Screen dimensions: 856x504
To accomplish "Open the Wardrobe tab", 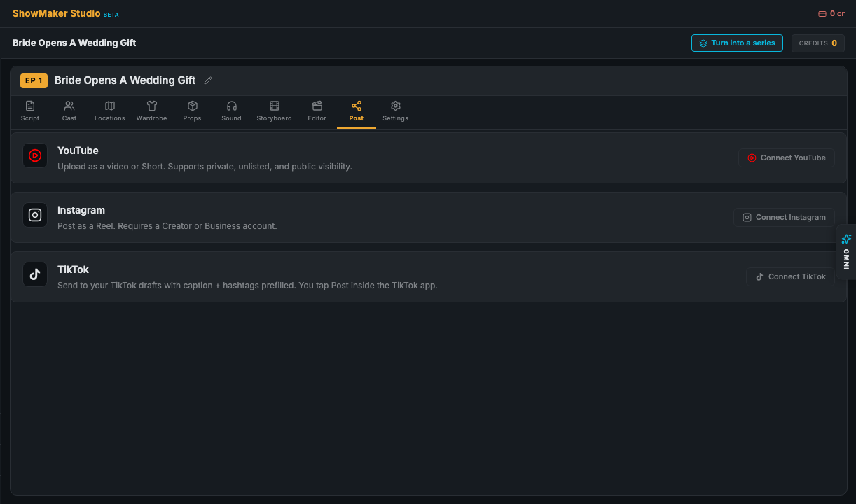I will pos(151,111).
